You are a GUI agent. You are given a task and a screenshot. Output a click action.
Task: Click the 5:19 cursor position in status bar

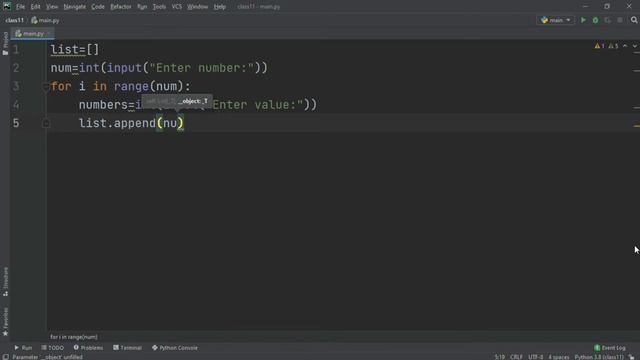(x=500, y=357)
